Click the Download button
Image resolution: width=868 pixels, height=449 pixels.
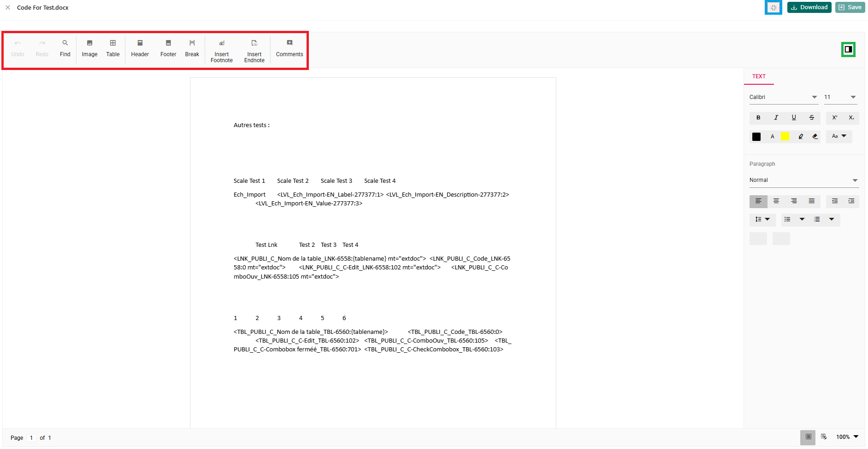pyautogui.click(x=809, y=7)
